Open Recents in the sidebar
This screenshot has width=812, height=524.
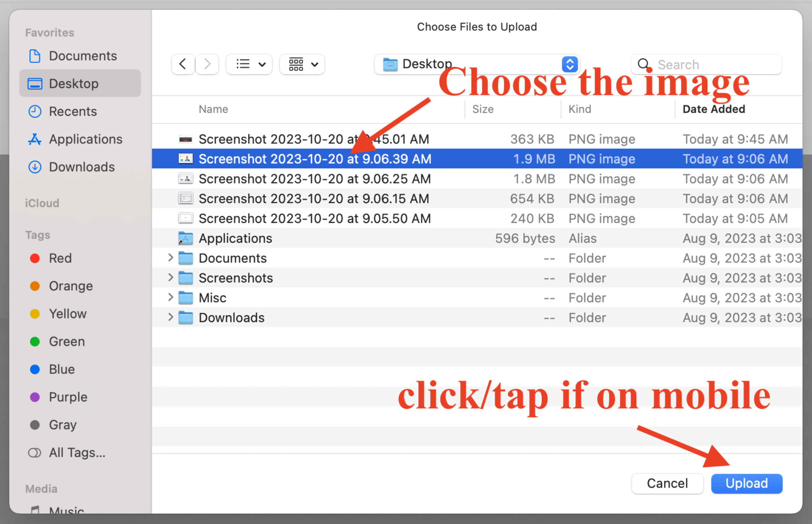tap(73, 111)
